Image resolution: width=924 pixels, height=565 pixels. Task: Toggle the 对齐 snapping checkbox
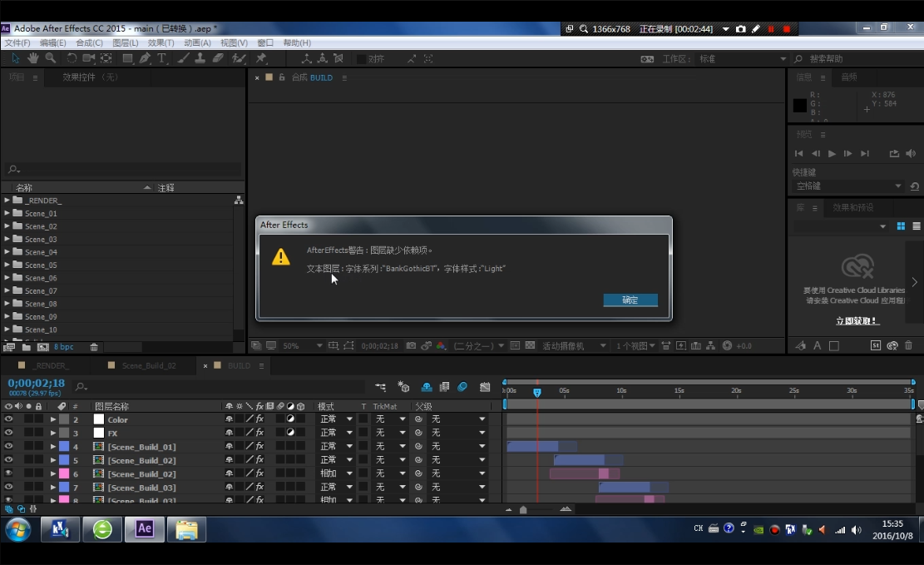pyautogui.click(x=362, y=59)
